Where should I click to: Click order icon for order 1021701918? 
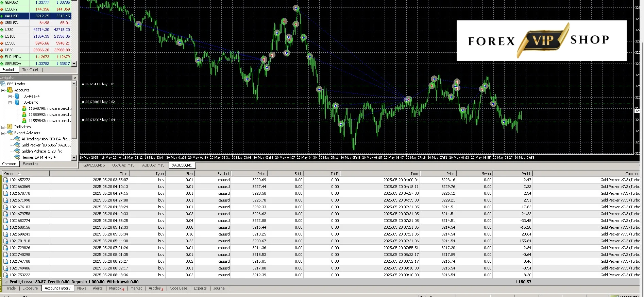6,241
